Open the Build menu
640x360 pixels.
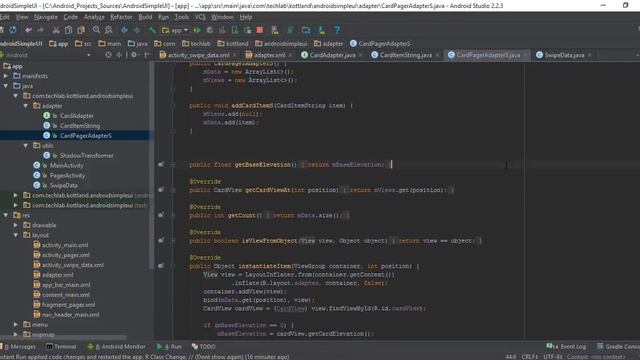pyautogui.click(x=145, y=17)
